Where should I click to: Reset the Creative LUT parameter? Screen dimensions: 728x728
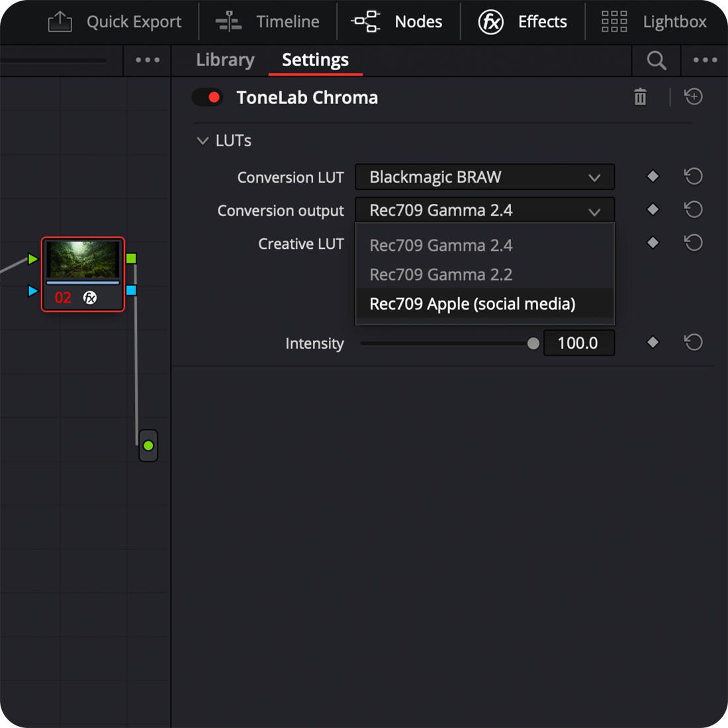(x=693, y=243)
